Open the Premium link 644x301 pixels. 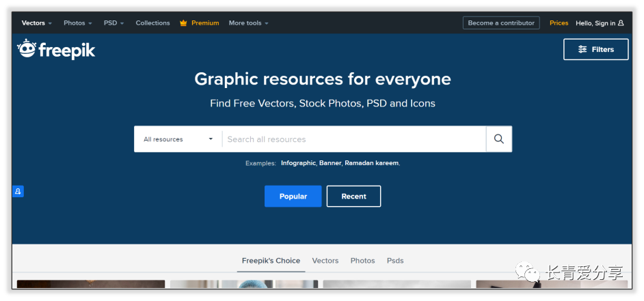click(x=205, y=23)
